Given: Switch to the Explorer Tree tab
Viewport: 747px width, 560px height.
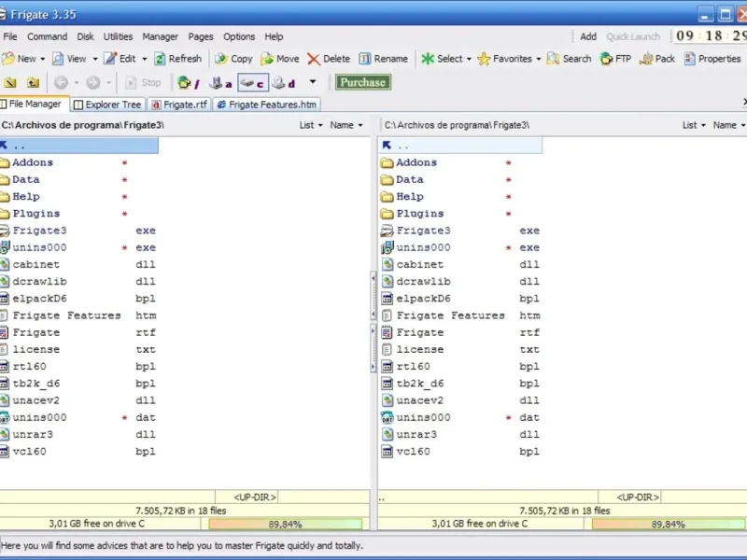Looking at the screenshot, I should [x=107, y=105].
